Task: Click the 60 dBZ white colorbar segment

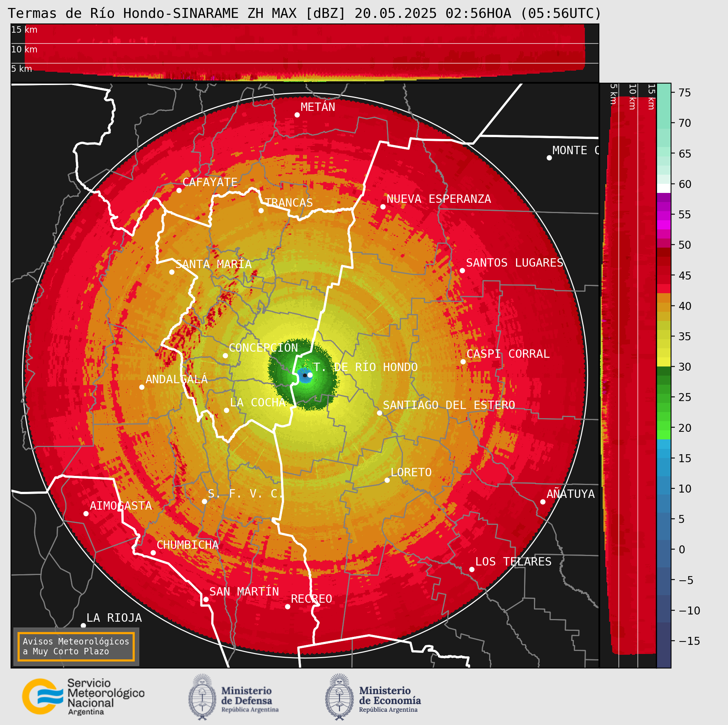Action: (664, 188)
